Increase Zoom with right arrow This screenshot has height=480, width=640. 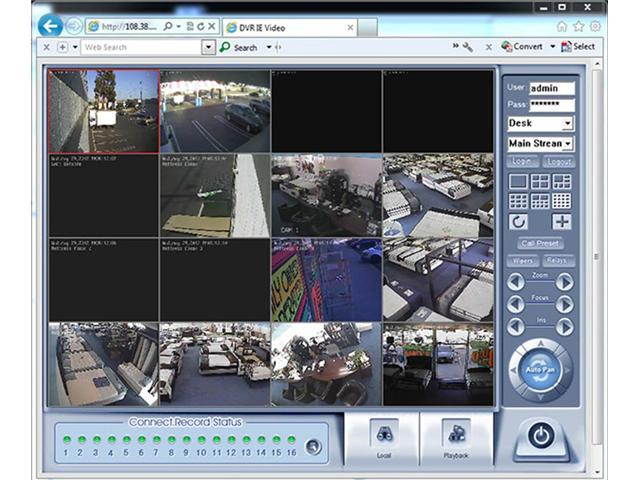[565, 282]
